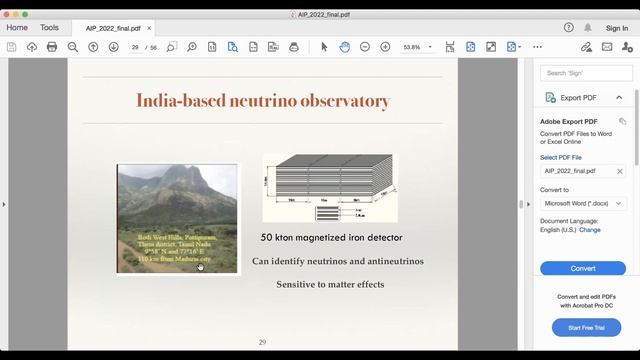The image size is (640, 360).
Task: Switch to the Tools tab
Action: pos(49,27)
